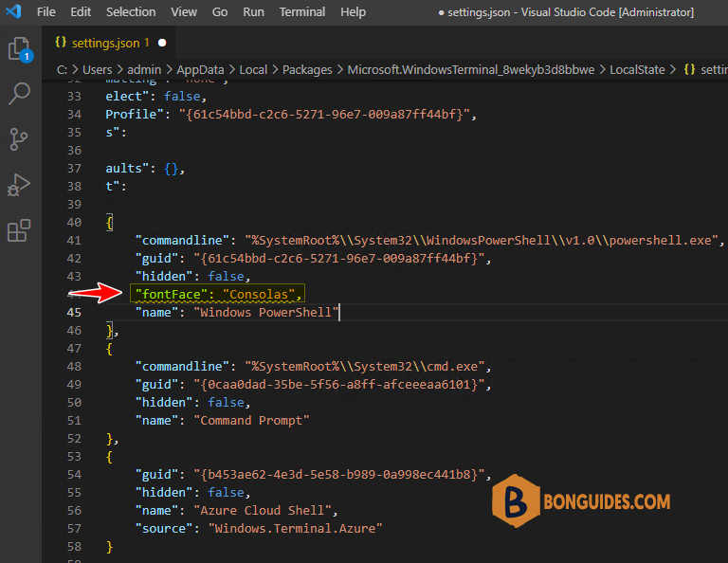Open the Edit menu
The width and height of the screenshot is (728, 563).
81,12
